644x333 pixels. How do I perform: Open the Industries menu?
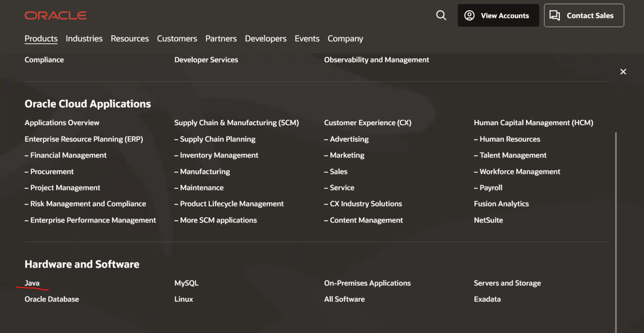point(84,38)
